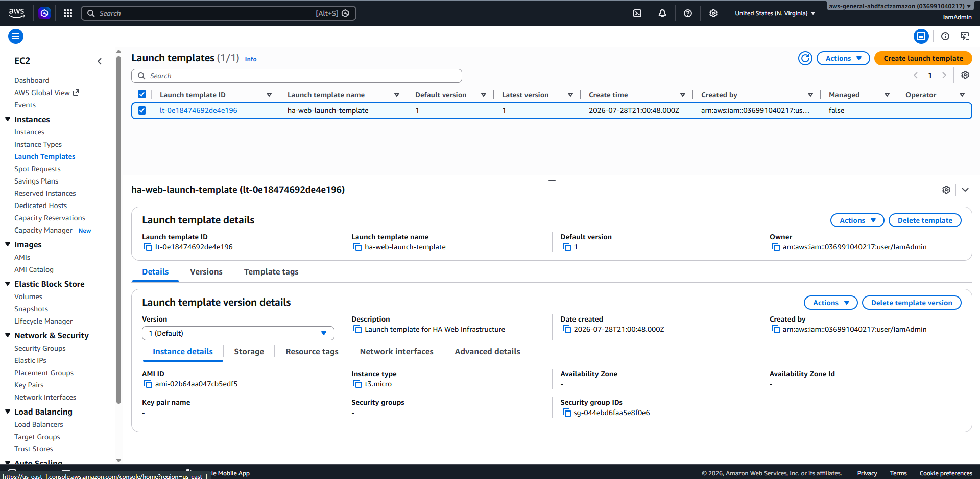Viewport: 980px width, 479px height.
Task: Open the info panel icon top right
Action: (x=945, y=36)
